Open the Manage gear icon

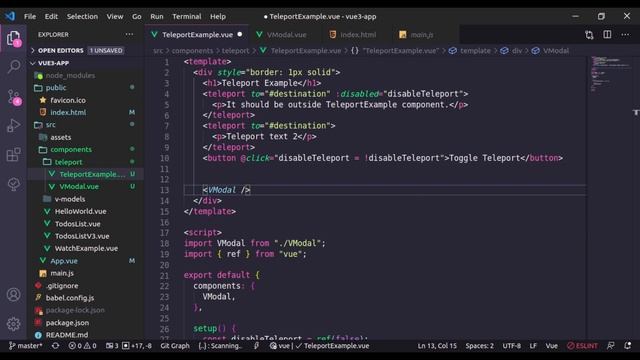coord(13,324)
